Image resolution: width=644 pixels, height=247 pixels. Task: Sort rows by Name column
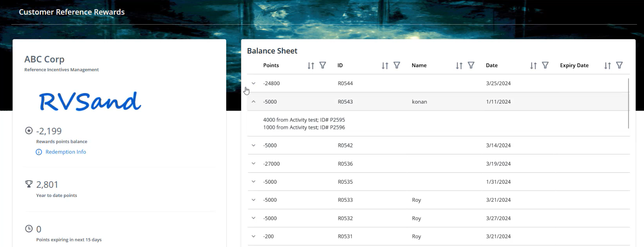(x=459, y=66)
